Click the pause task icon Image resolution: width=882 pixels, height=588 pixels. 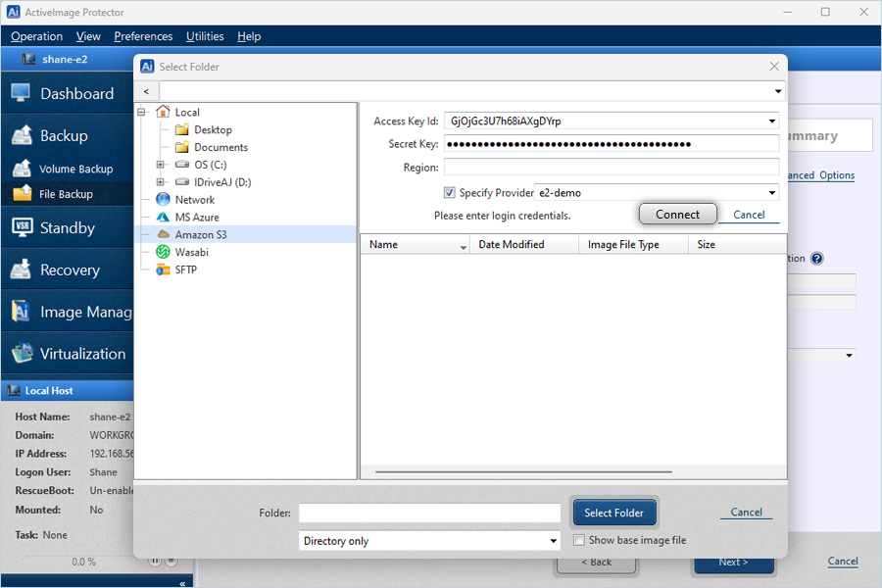coord(155,561)
